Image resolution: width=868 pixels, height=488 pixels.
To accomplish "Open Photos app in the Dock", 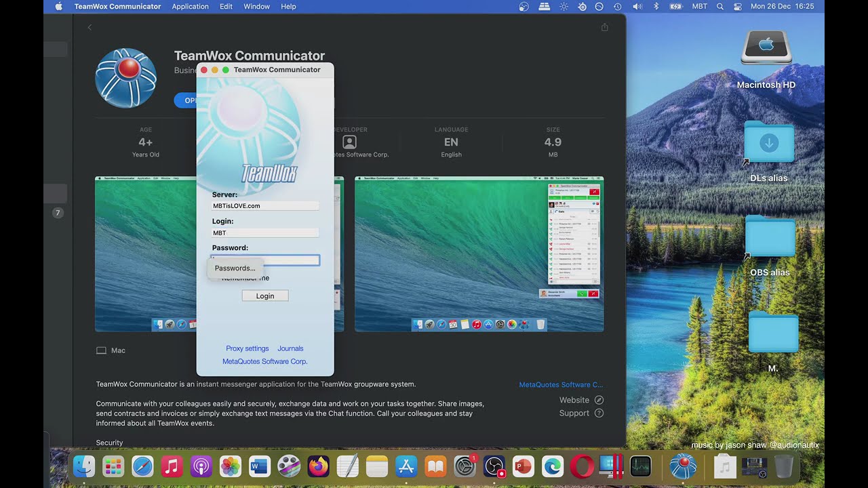I will tap(231, 466).
